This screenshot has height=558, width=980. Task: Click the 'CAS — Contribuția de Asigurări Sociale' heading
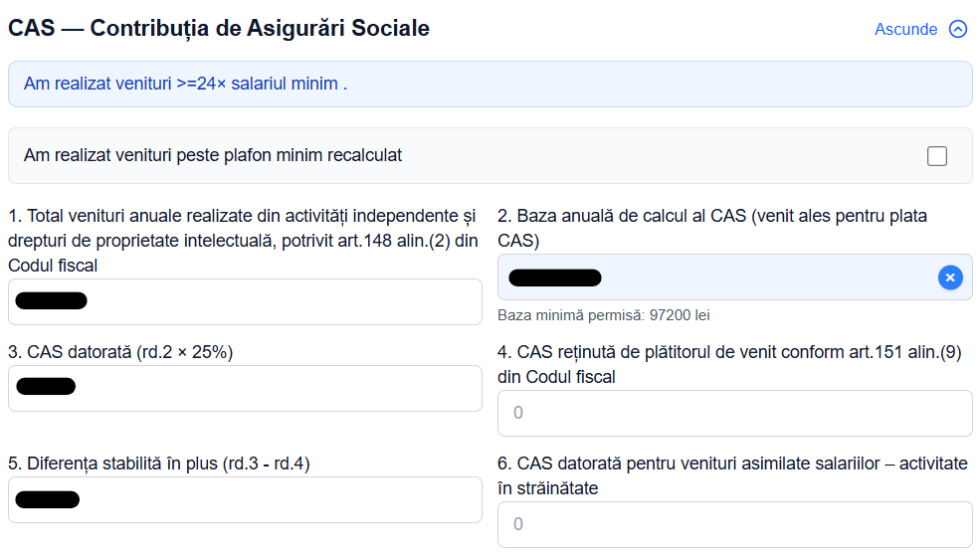pyautogui.click(x=219, y=28)
